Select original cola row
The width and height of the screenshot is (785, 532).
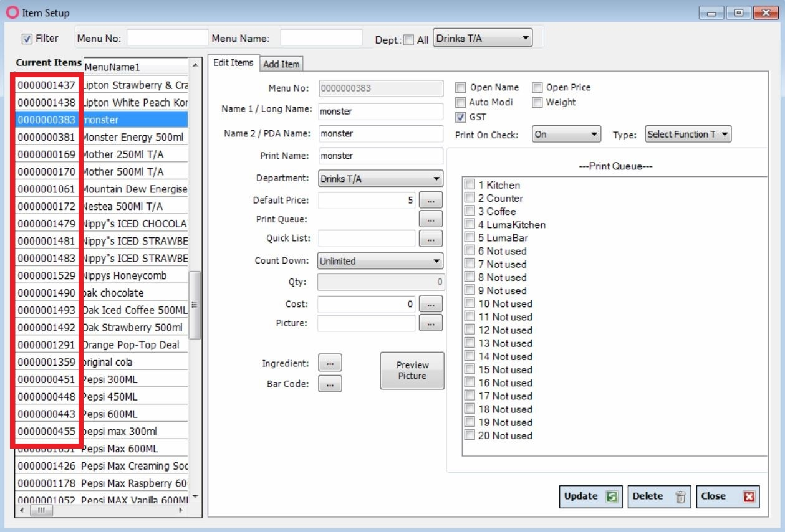click(101, 362)
